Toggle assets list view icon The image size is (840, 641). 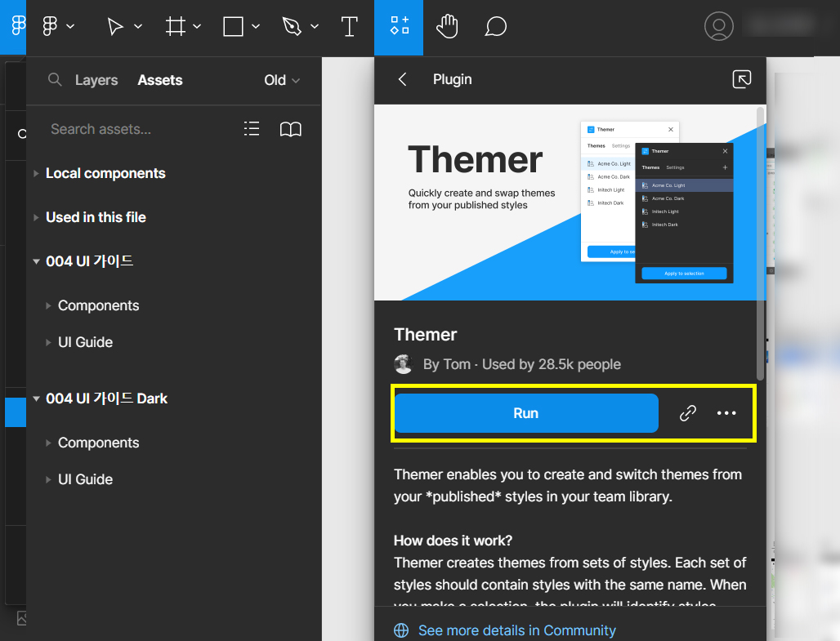(252, 128)
